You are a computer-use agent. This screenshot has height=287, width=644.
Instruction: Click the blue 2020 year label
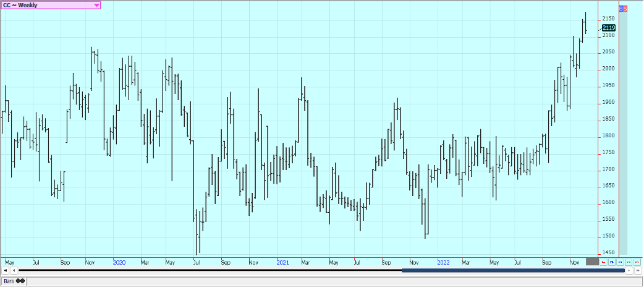click(119, 262)
